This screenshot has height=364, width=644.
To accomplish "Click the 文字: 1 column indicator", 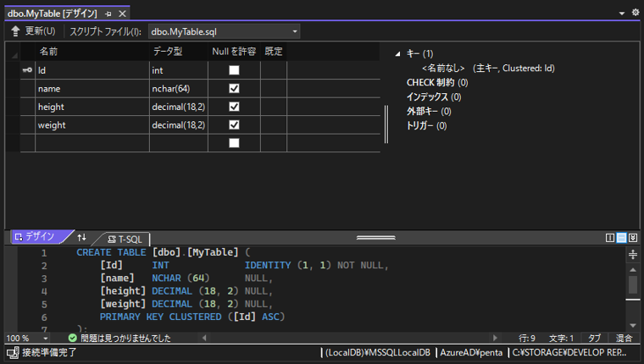I will pos(561,338).
